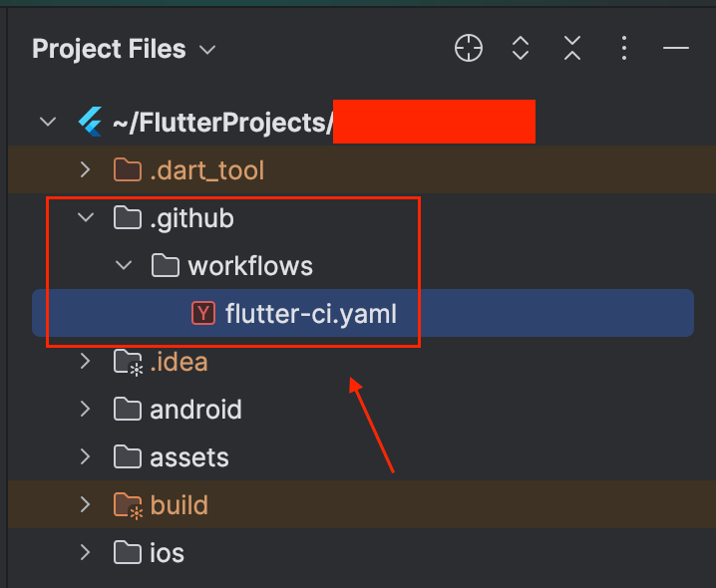Expand the ios folder
Screen dimensions: 716x588
tap(86, 552)
